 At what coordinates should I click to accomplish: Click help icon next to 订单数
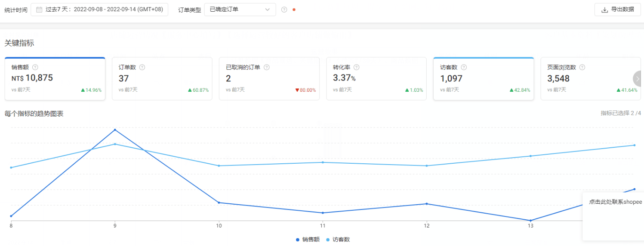(x=142, y=67)
